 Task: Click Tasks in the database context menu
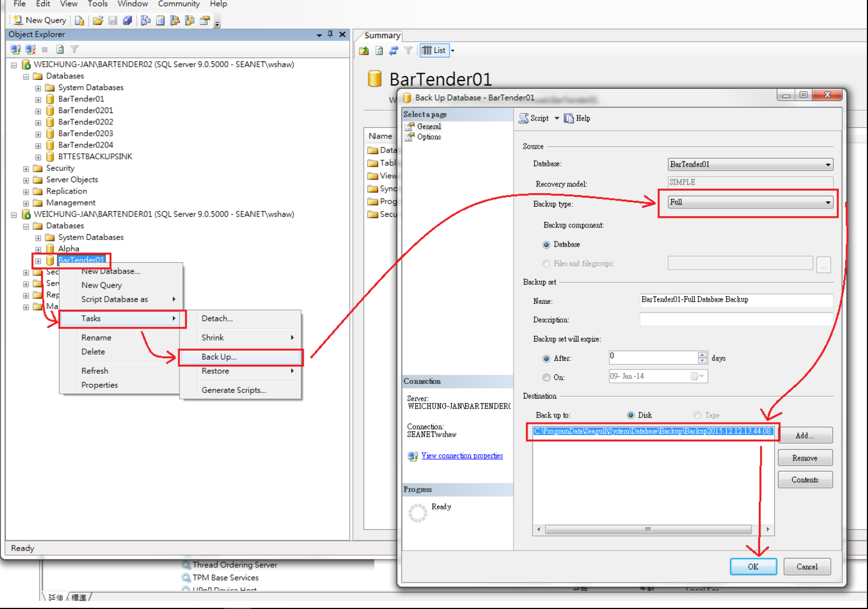(122, 319)
